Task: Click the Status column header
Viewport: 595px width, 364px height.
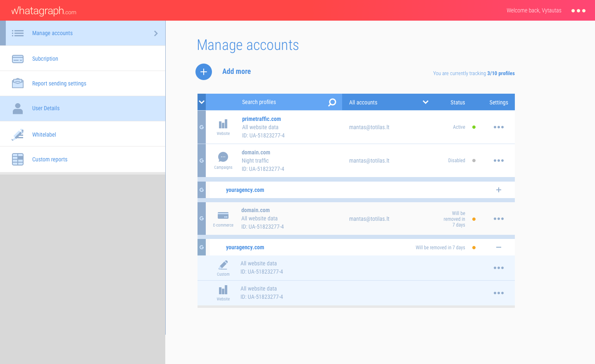Action: click(x=458, y=102)
